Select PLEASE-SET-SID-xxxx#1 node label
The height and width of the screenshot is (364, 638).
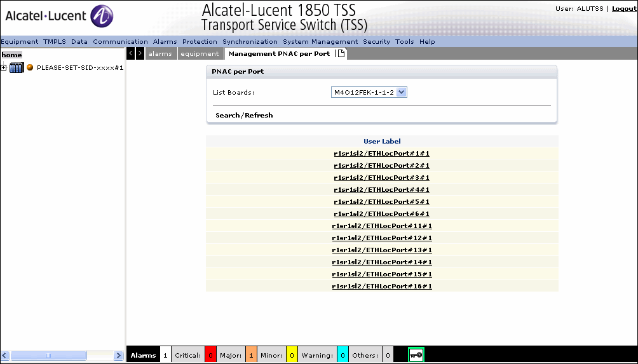click(x=80, y=67)
